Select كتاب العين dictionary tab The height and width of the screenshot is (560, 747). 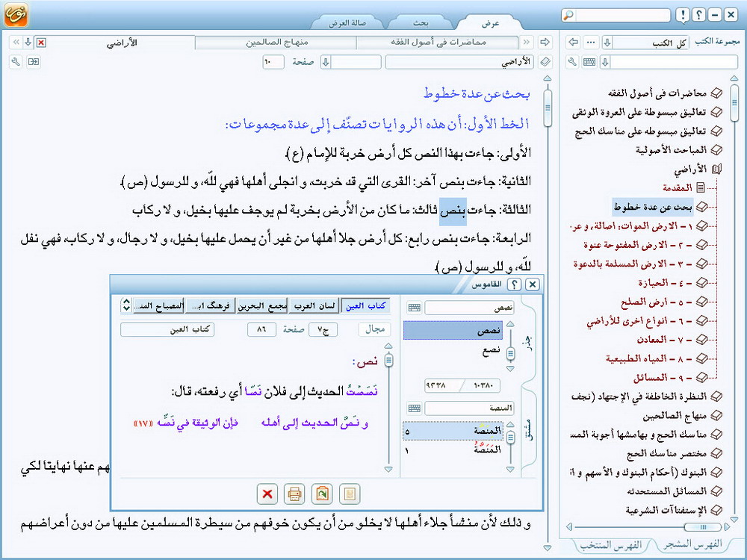[x=365, y=305]
